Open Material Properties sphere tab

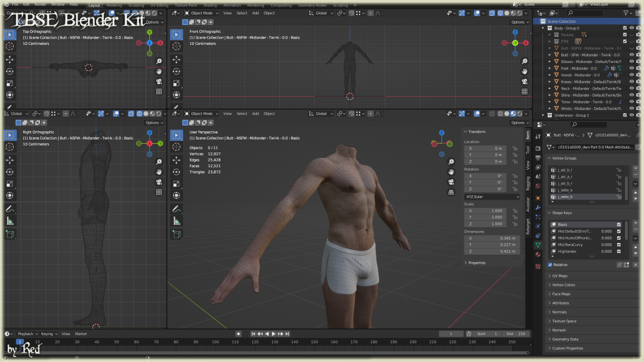pyautogui.click(x=537, y=254)
